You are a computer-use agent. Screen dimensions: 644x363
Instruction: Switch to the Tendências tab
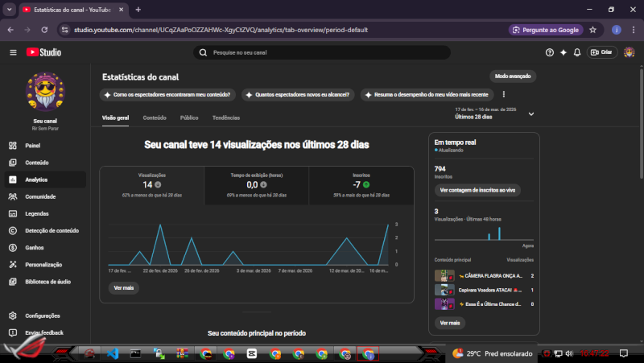[x=225, y=118]
